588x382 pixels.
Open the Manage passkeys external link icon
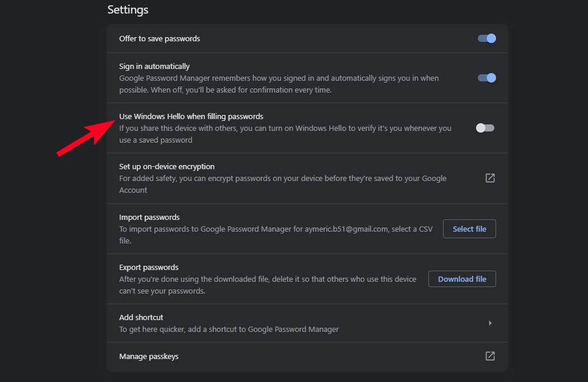[x=490, y=356]
